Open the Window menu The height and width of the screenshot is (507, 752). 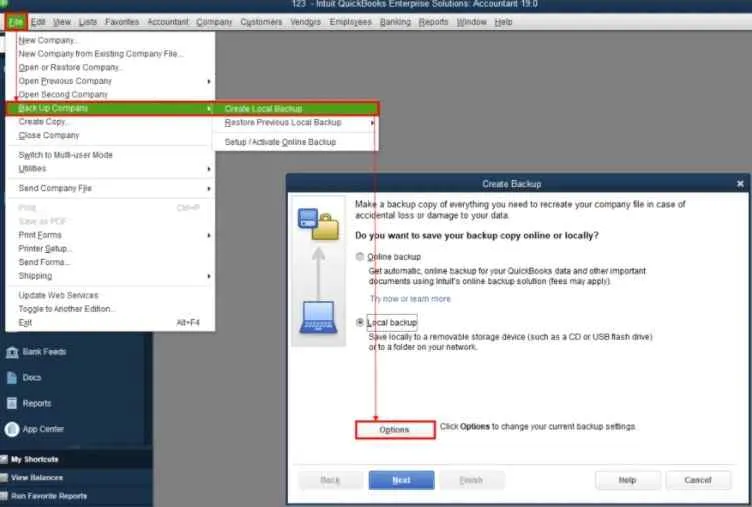coord(471,22)
